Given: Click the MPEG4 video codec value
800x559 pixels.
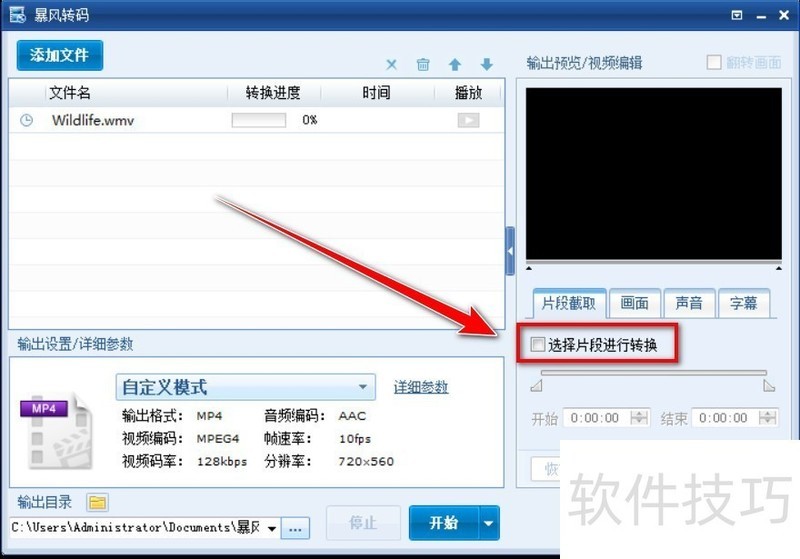Looking at the screenshot, I should tap(218, 439).
